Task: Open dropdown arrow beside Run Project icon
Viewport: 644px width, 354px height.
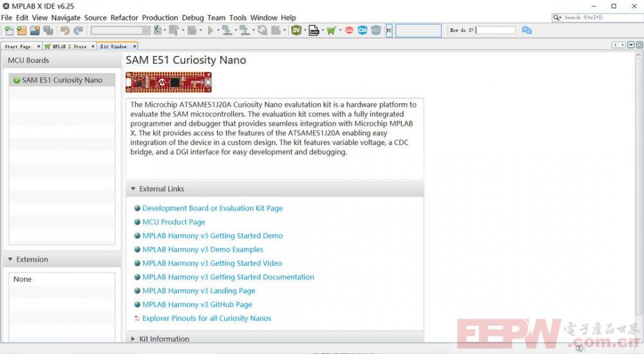Action: [x=218, y=30]
